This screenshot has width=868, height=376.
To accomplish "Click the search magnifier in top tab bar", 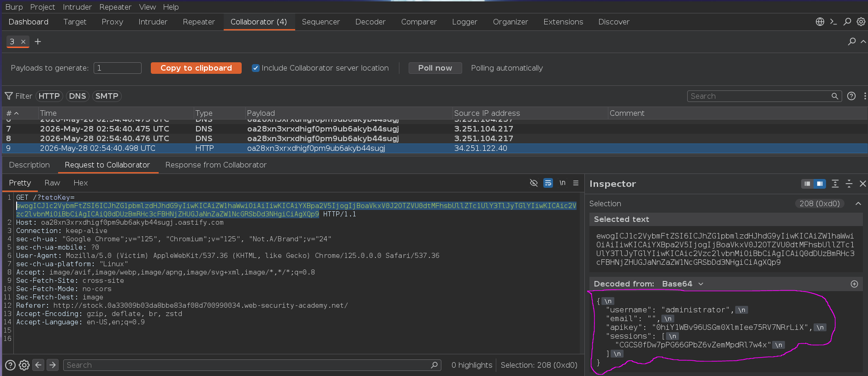I will [847, 22].
